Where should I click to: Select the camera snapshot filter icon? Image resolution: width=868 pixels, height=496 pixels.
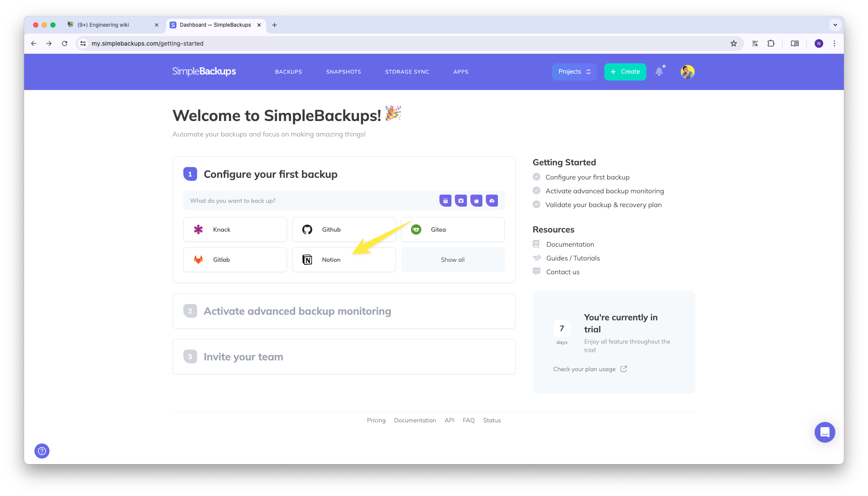click(461, 200)
